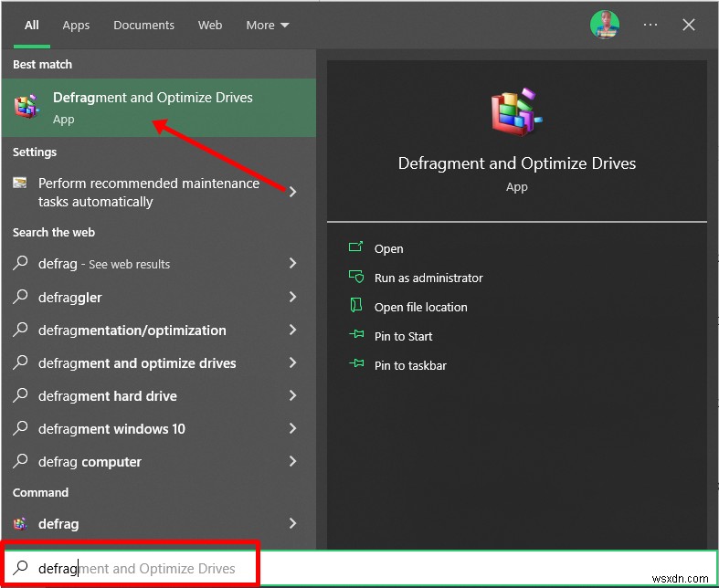Image resolution: width=719 pixels, height=588 pixels.
Task: Click the search icon beside defraggler
Action: 20,297
